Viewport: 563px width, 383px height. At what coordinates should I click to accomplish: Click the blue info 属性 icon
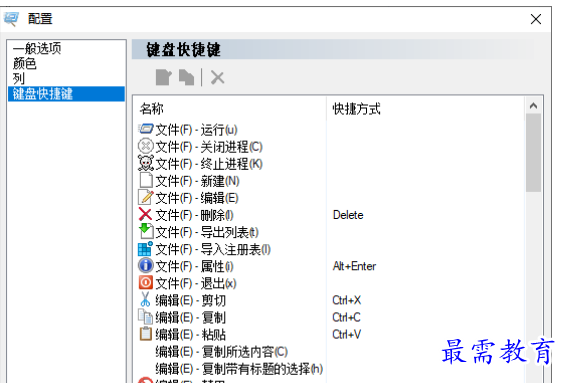click(x=146, y=266)
